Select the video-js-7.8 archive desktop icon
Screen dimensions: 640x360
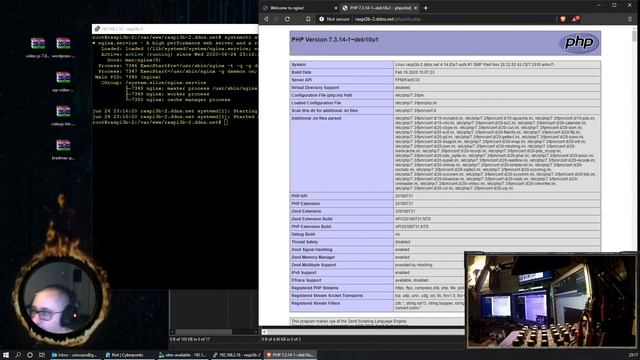tap(38, 48)
